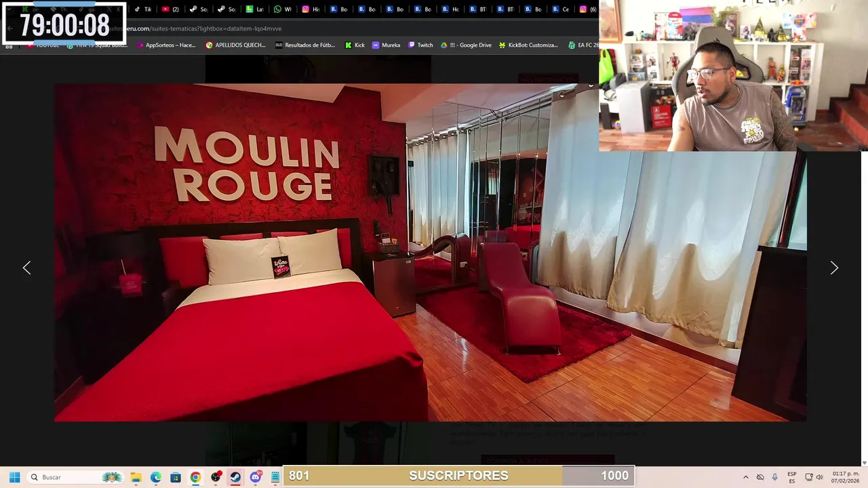Click the SUSCRIPTORES progress bar
The width and height of the screenshot is (868, 488).
(x=459, y=476)
